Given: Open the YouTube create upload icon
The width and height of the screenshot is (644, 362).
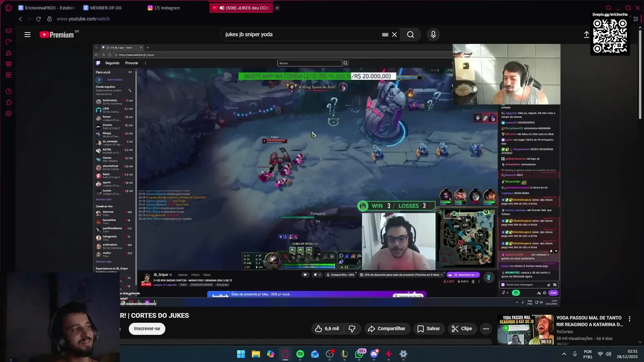Looking at the screenshot, I should coord(587,35).
